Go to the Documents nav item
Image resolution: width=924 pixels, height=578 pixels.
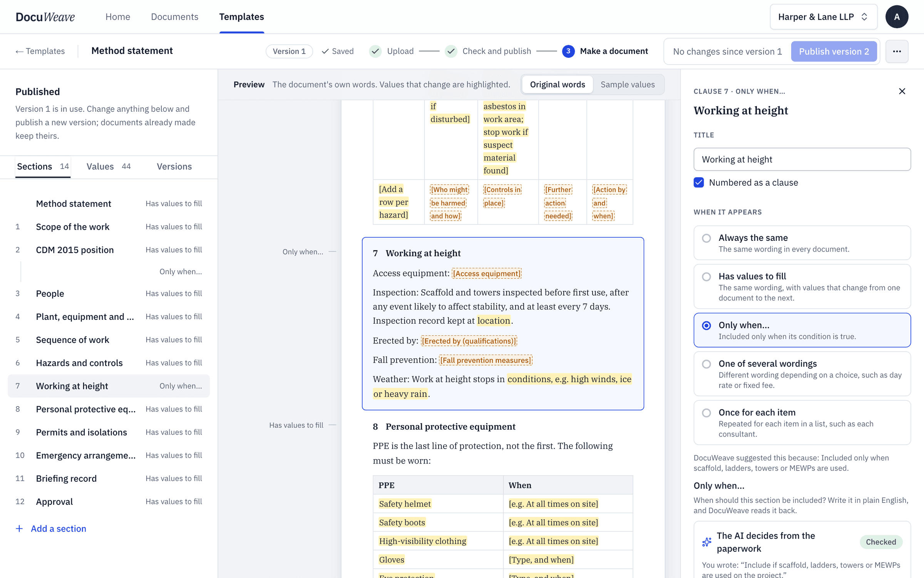pyautogui.click(x=174, y=17)
